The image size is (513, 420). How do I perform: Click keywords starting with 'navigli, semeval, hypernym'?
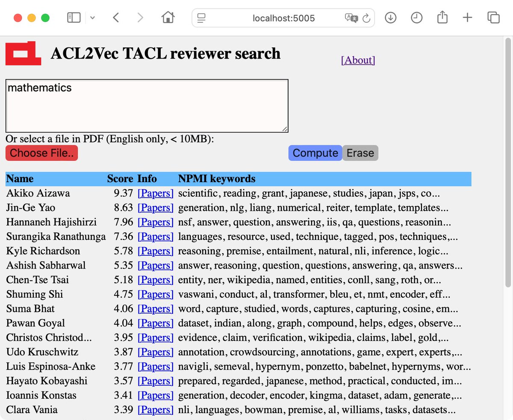coord(324,367)
